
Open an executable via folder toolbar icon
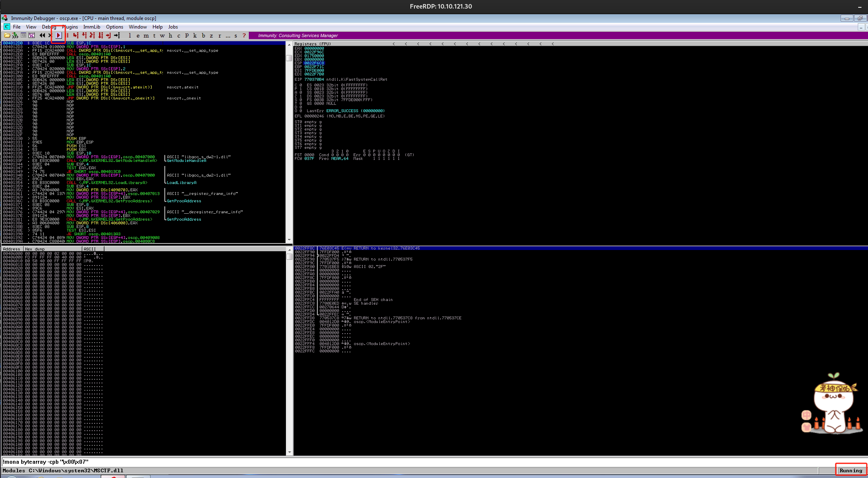click(7, 35)
